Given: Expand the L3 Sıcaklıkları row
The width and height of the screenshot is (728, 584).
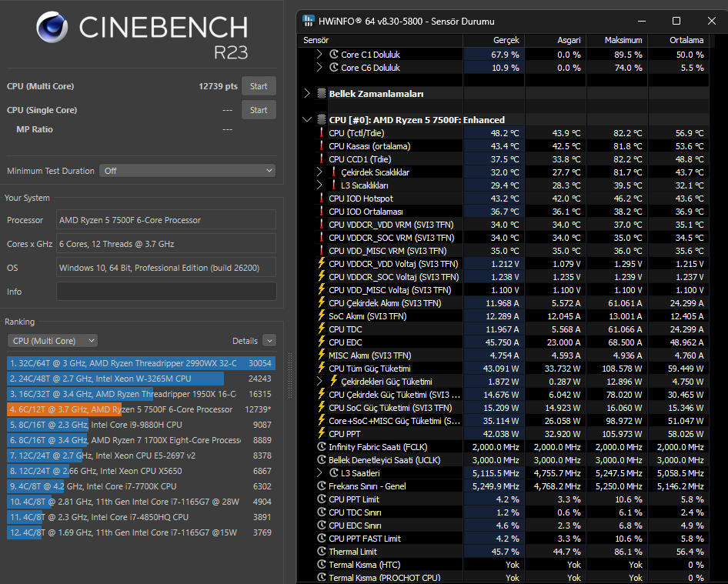Looking at the screenshot, I should tap(319, 185).
